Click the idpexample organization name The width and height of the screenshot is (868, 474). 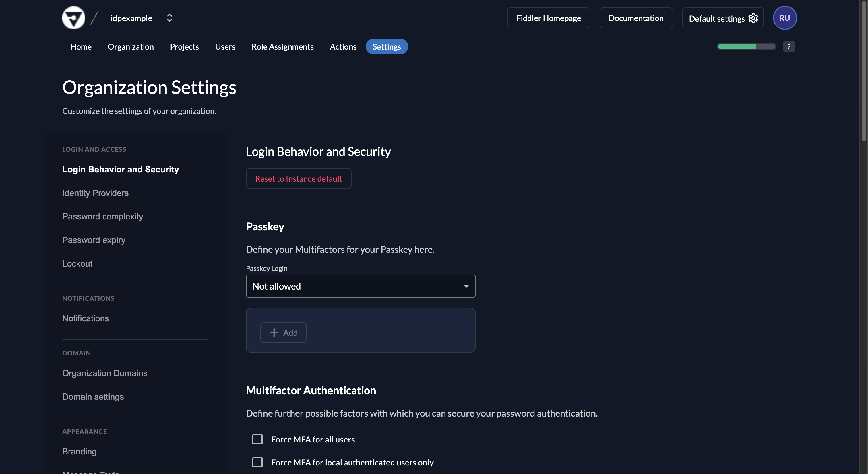[x=131, y=18]
